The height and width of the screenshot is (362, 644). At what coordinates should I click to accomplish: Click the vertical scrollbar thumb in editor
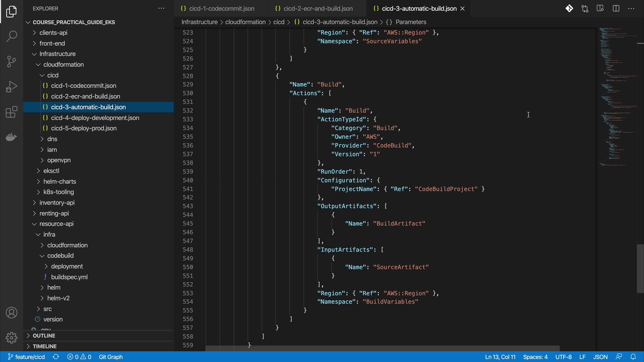640,268
